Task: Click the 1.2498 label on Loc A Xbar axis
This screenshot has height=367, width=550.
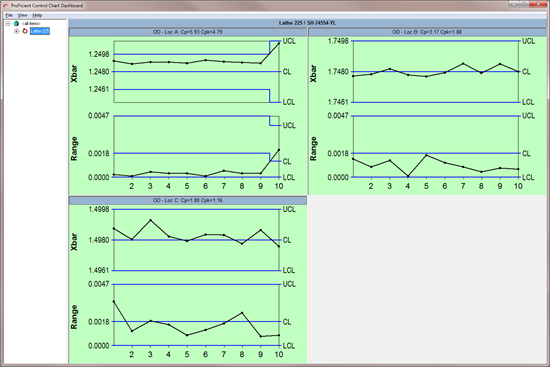Action: click(99, 54)
